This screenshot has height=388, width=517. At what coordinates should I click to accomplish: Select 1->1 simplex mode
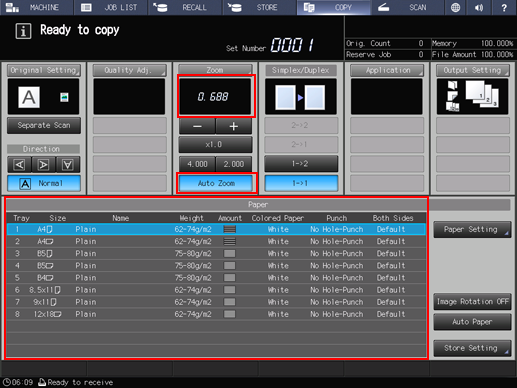(301, 183)
